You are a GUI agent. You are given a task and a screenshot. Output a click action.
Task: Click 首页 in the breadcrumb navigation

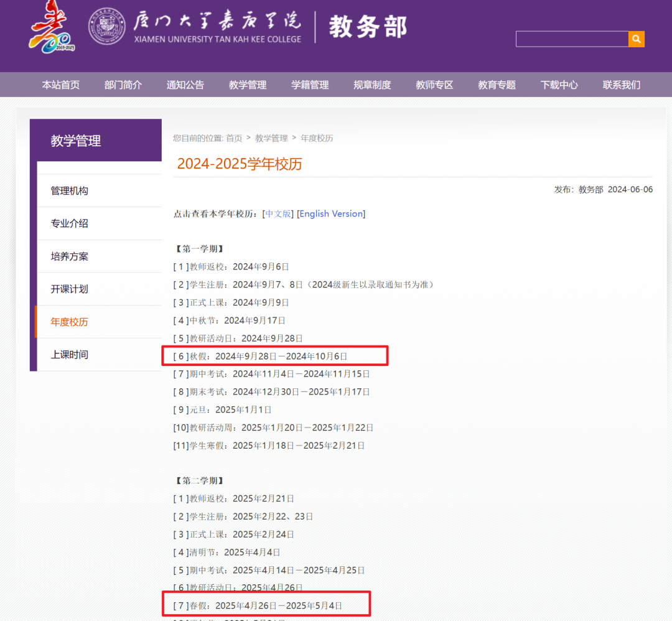(234, 138)
